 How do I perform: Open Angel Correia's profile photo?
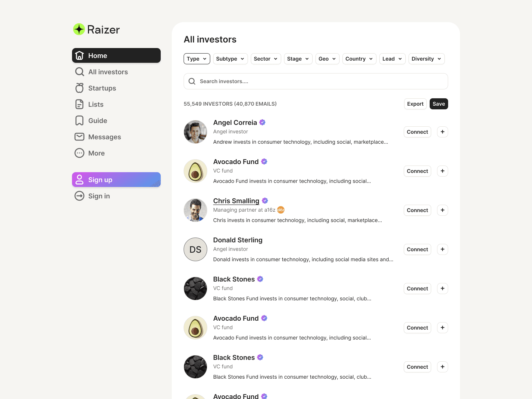pyautogui.click(x=195, y=132)
